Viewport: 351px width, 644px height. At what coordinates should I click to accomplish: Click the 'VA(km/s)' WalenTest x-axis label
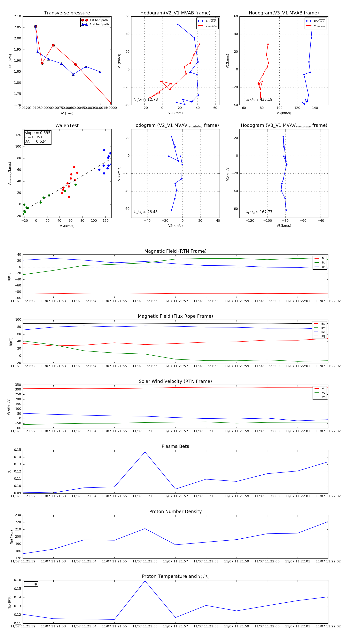(67, 226)
